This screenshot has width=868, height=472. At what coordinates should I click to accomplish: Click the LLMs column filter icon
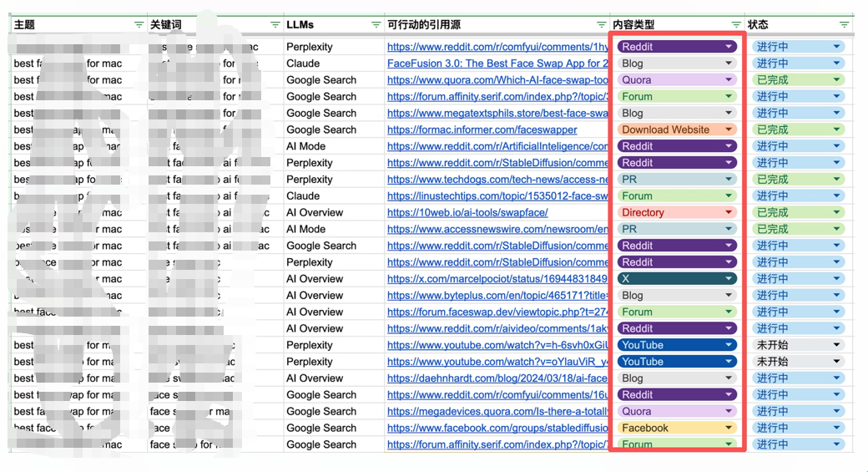pyautogui.click(x=376, y=25)
